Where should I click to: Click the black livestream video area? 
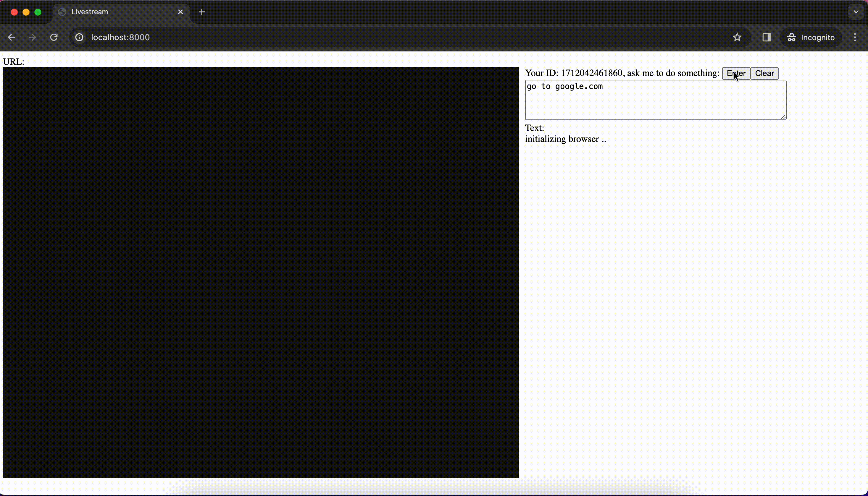(261, 273)
